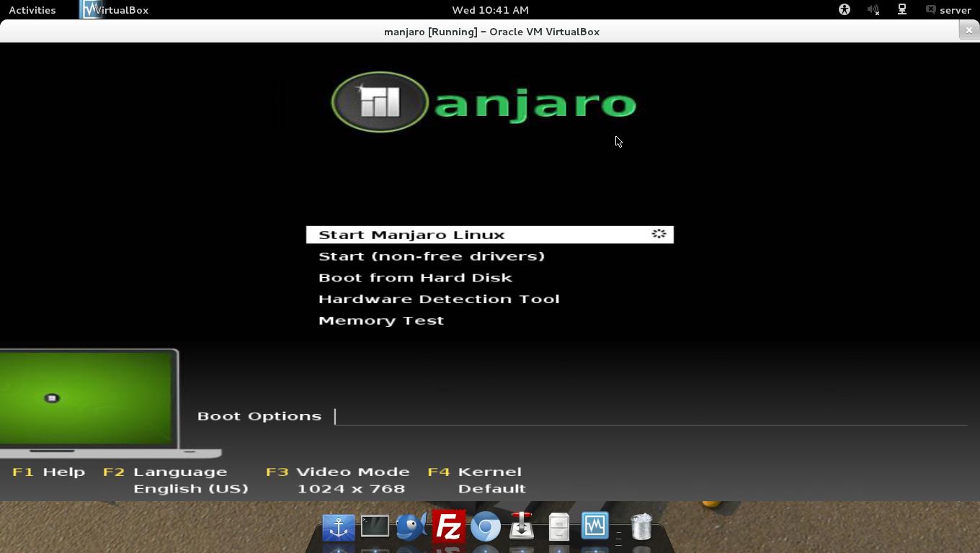Select the Memory Test entry
This screenshot has width=980, height=553.
click(381, 320)
